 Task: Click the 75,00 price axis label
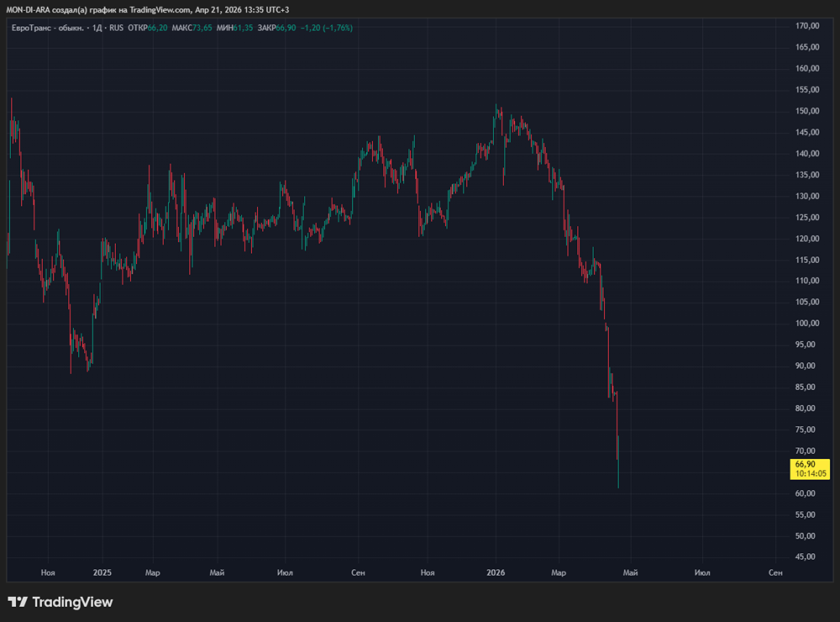click(806, 430)
